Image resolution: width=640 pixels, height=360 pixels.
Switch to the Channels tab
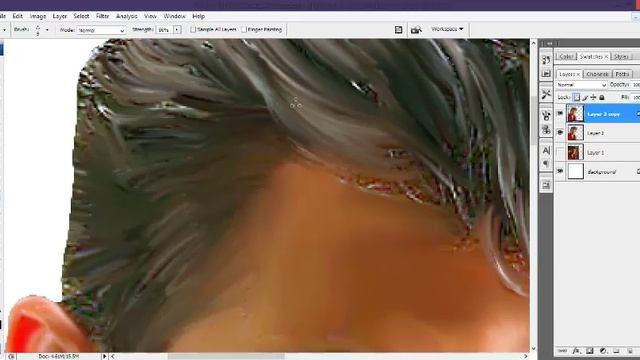click(x=597, y=74)
